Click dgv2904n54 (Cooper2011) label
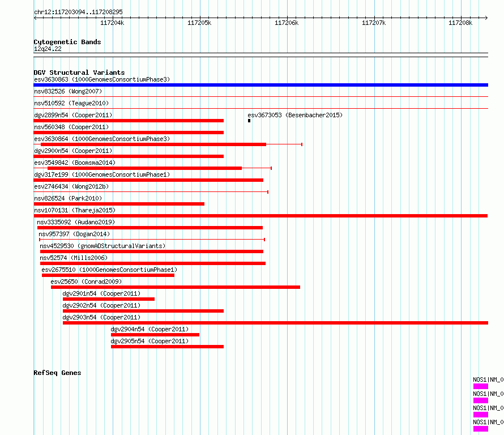504x435 pixels. [x=150, y=329]
